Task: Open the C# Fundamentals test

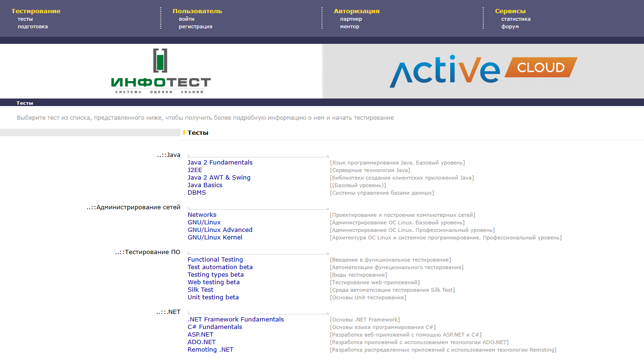Action: (x=215, y=327)
